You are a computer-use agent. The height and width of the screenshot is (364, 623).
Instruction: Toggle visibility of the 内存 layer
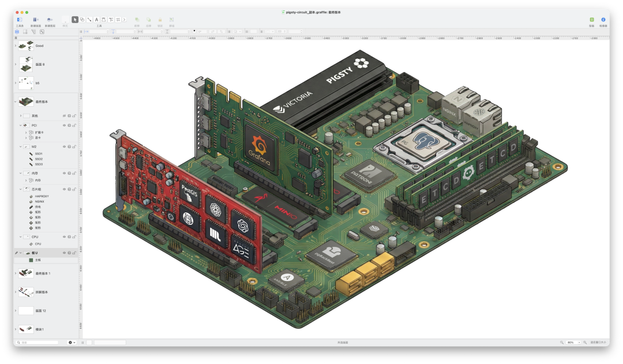(64, 173)
